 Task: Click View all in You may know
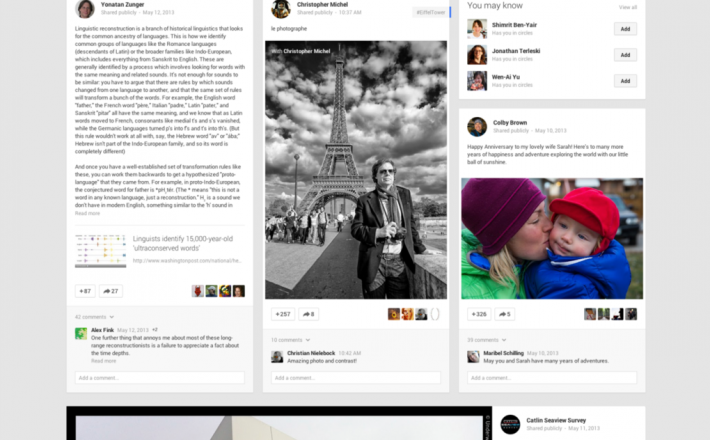pos(627,7)
